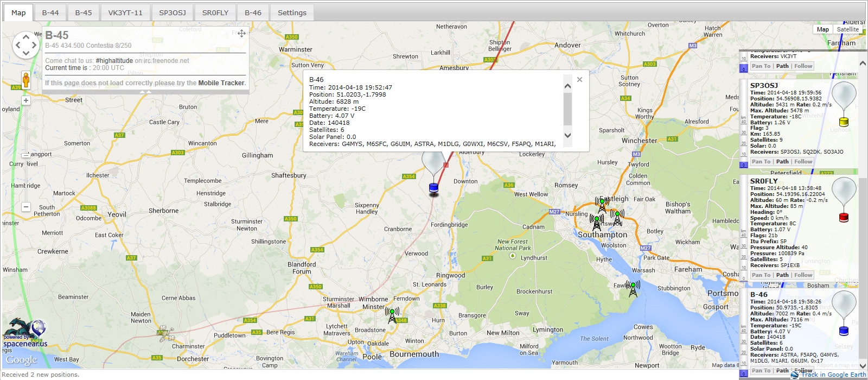This screenshot has height=380, width=868.
Task: Click the New Forest National Park marker
Action: [x=513, y=255]
